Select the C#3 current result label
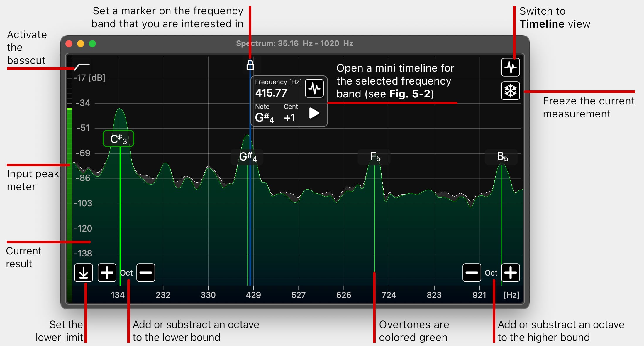This screenshot has height=346, width=644. [x=118, y=139]
